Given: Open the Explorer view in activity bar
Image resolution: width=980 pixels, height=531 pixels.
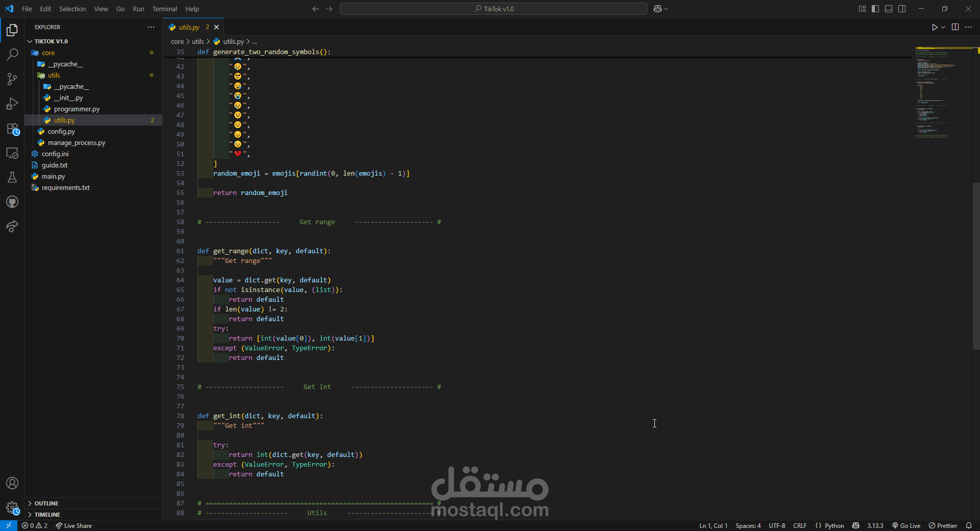Looking at the screenshot, I should click(12, 30).
